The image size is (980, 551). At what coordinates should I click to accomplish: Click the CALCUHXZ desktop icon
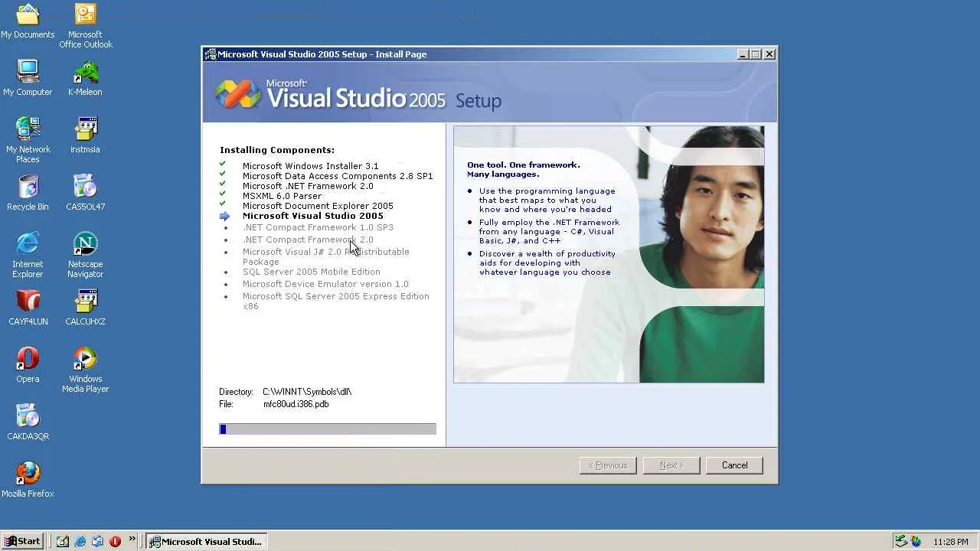[85, 308]
